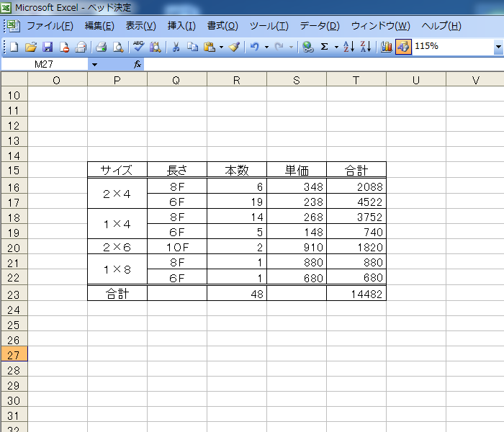Image resolution: width=504 pixels, height=432 pixels.
Task: Run the ABC spelling check
Action: point(138,47)
